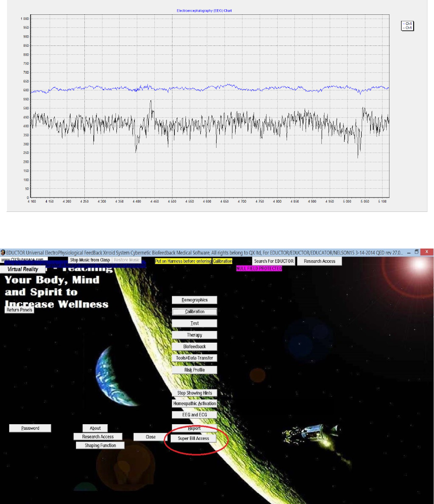Restore down the EDUCTOR window

pos(417,252)
